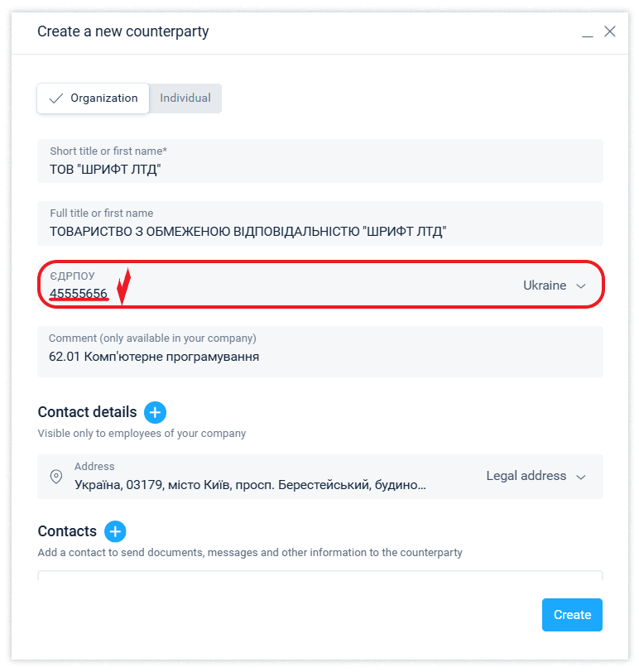Click the Address text field

tap(250, 484)
